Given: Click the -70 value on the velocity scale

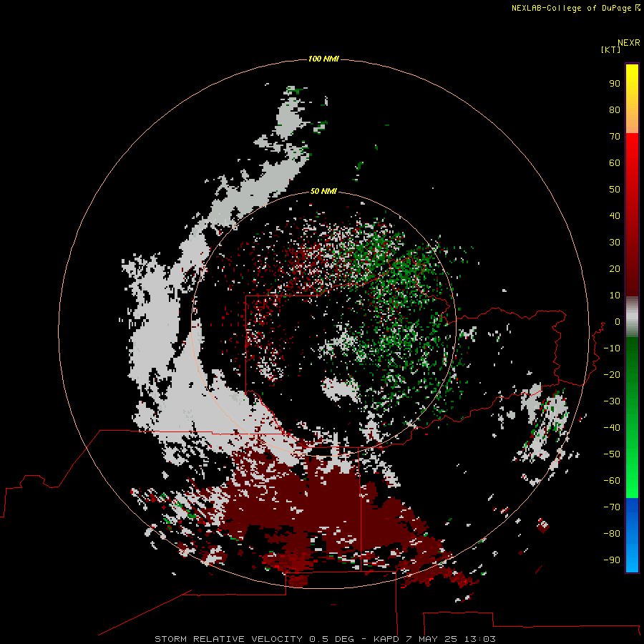Looking at the screenshot, I should (x=612, y=507).
